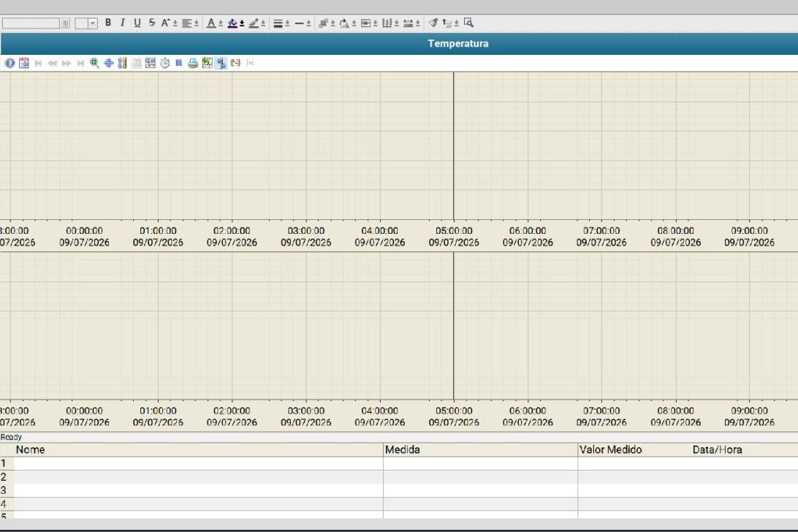Open the fill color bucket picker
This screenshot has height=532, width=798.
tap(232, 23)
